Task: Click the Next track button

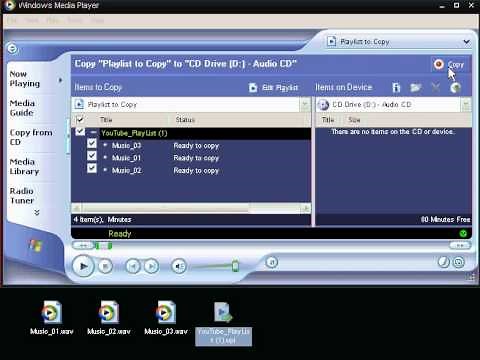Action: (x=152, y=266)
